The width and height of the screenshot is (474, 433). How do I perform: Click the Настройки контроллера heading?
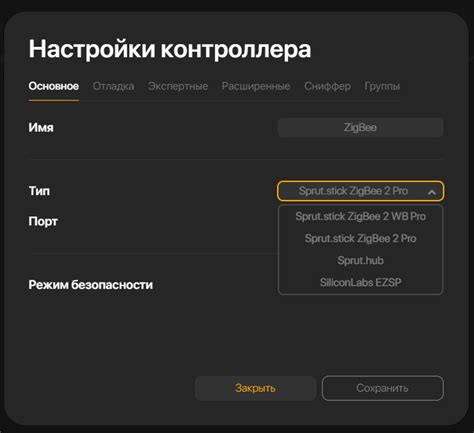(x=170, y=49)
